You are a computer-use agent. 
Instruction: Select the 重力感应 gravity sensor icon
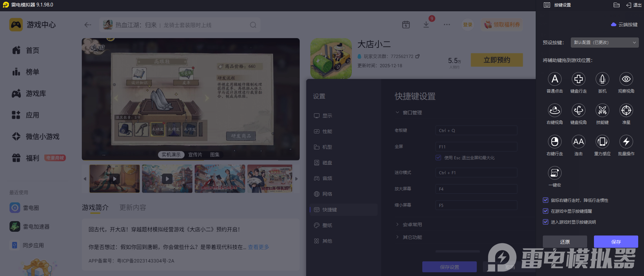click(x=602, y=142)
